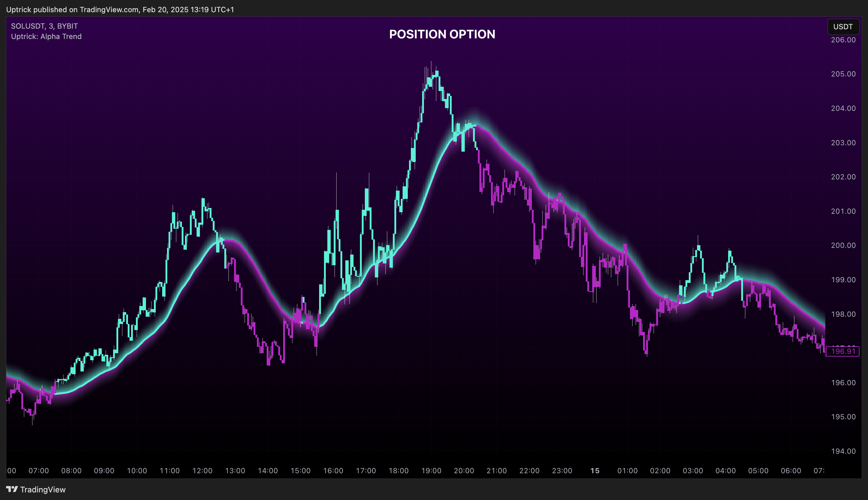The height and width of the screenshot is (500, 868).
Task: Select the SOLUSDT, 3, BYBIT symbol label
Action: 44,26
